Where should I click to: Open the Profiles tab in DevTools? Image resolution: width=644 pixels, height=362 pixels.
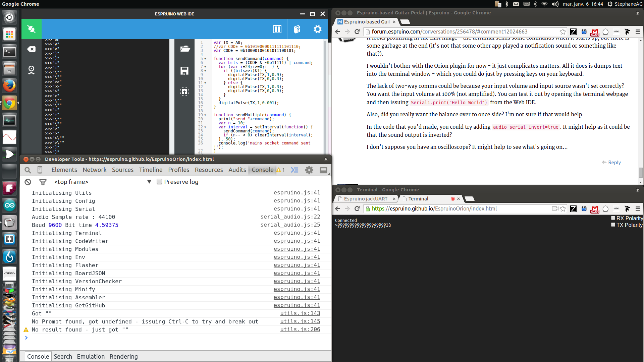pyautogui.click(x=178, y=170)
